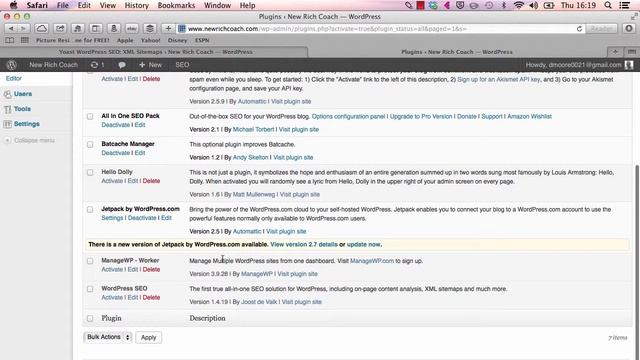Open the comments bubble in admin bar
Viewport: 640px width, 360px height.
tap(122, 65)
